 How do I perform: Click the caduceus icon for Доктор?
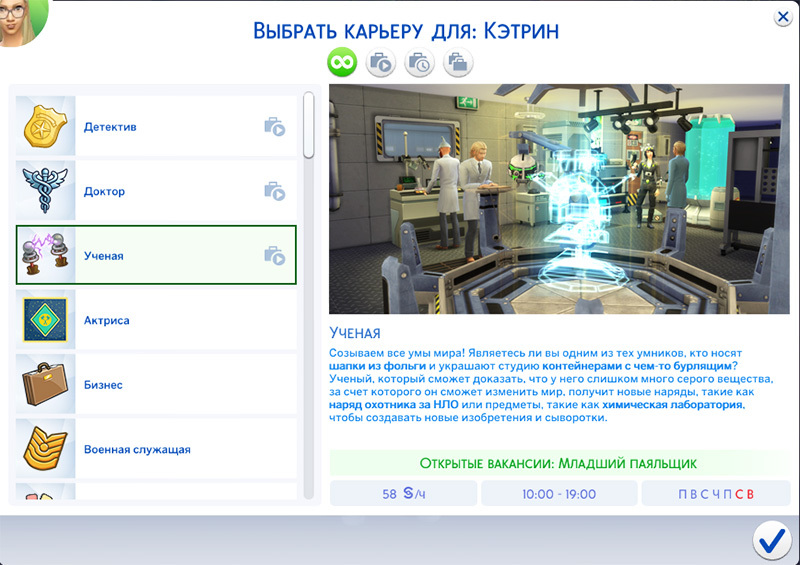(45, 190)
